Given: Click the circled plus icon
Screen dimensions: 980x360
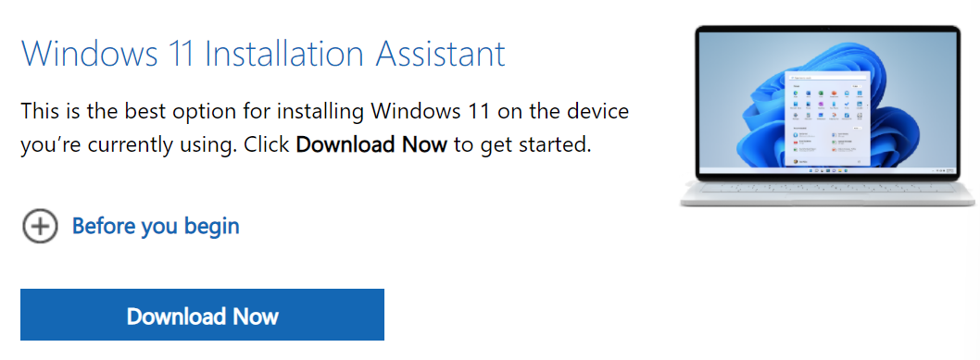Looking at the screenshot, I should tap(40, 226).
